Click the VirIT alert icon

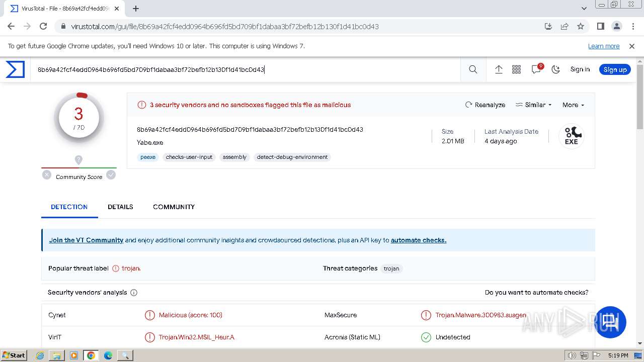pos(149,337)
